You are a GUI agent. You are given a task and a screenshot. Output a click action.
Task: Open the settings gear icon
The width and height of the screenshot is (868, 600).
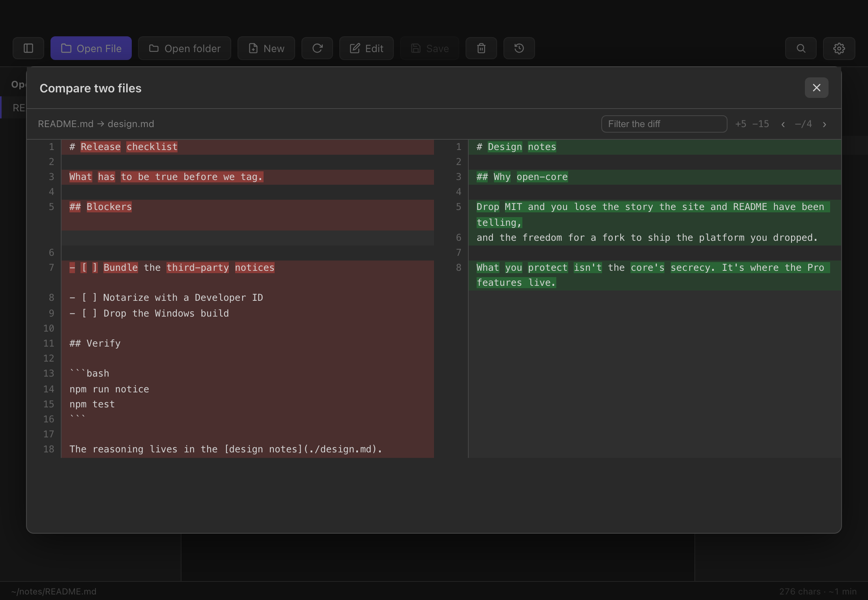click(x=839, y=48)
